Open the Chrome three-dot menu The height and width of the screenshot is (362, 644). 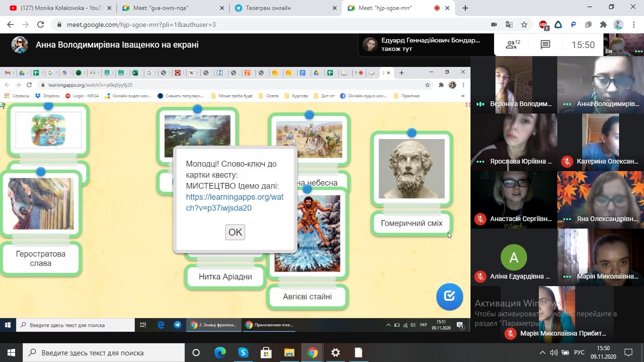click(x=633, y=25)
